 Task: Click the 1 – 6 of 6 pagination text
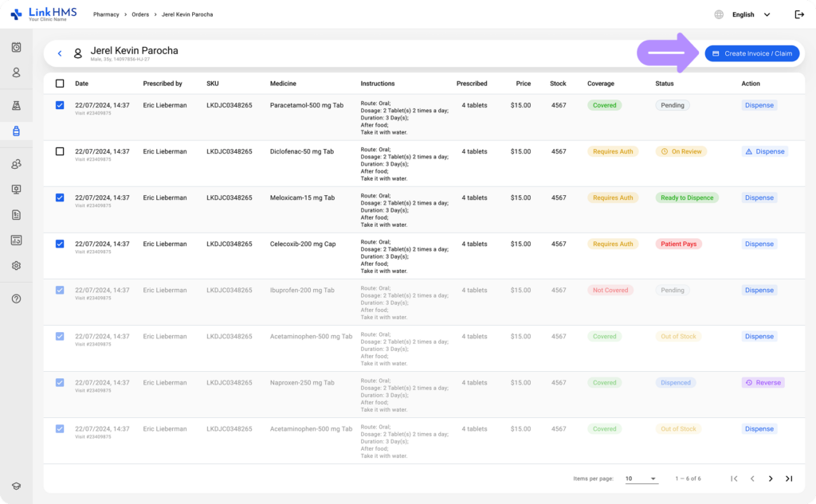point(688,479)
